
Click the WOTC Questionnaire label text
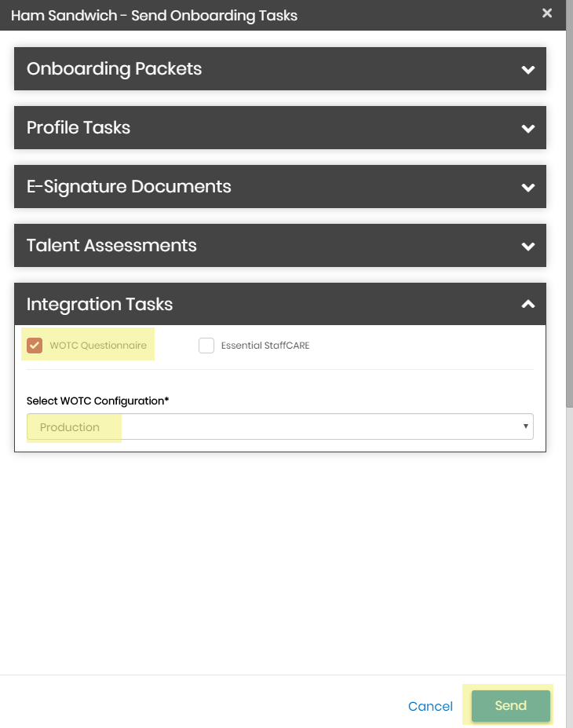(98, 346)
